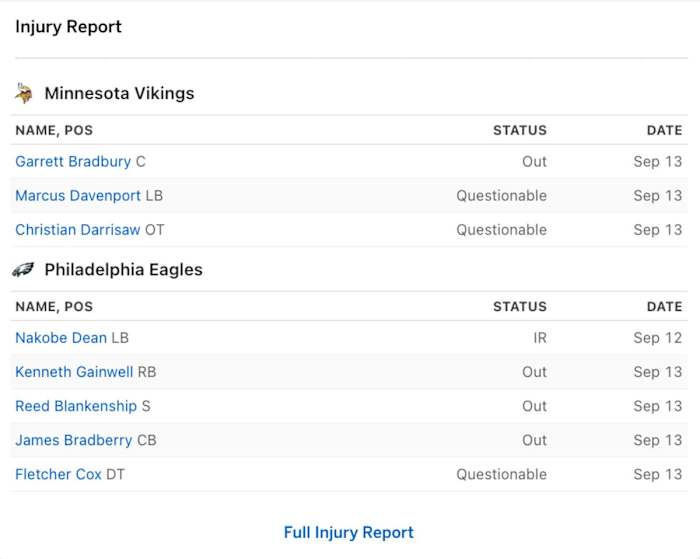Select Christian Darrisaw's name link

point(78,230)
